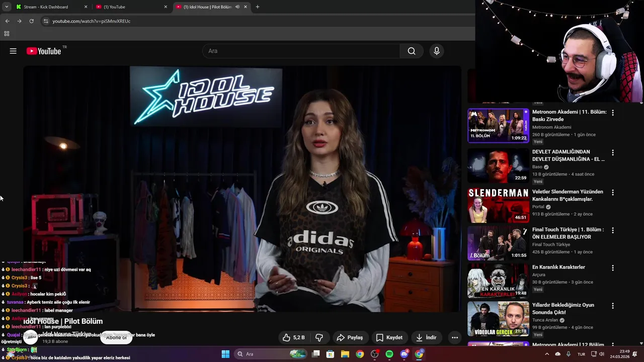
Task: Click the İndir download button
Action: 426,337
